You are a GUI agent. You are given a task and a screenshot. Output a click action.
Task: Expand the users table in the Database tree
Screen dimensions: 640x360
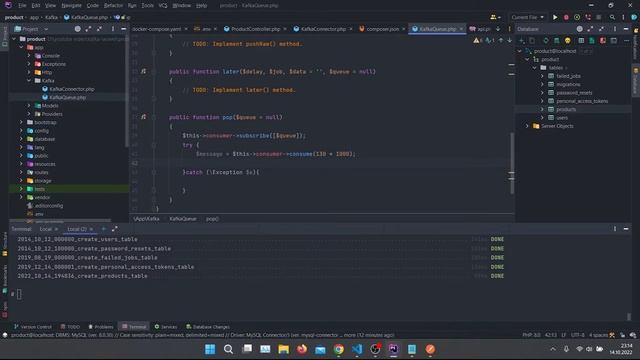coord(542,118)
